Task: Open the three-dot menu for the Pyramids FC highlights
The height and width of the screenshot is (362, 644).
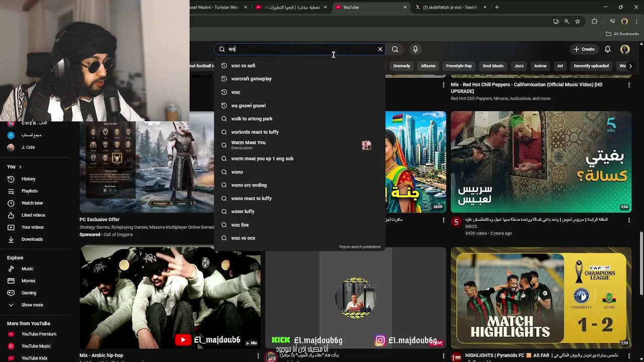Action: pyautogui.click(x=629, y=356)
